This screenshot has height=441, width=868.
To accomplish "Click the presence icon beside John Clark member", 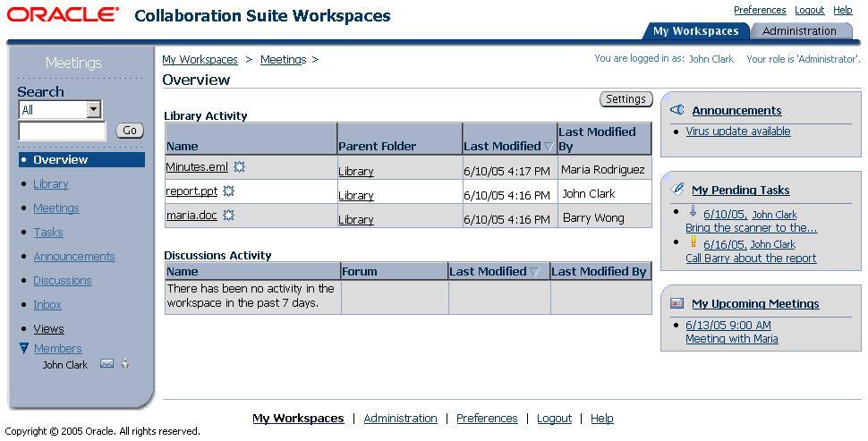I will [x=125, y=363].
